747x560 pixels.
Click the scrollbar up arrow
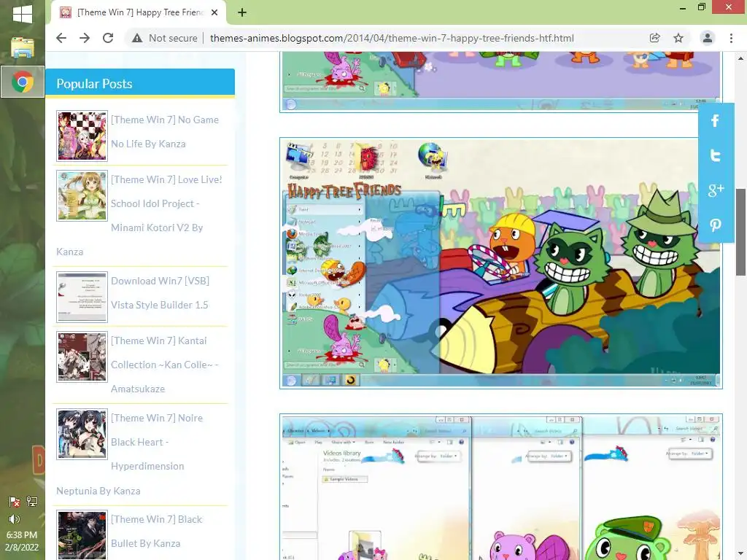click(x=740, y=58)
